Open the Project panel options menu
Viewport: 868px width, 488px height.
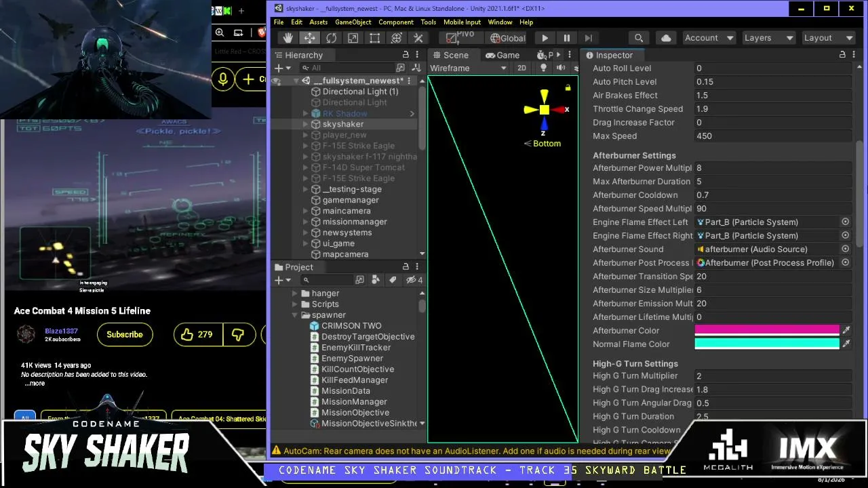[x=417, y=267]
